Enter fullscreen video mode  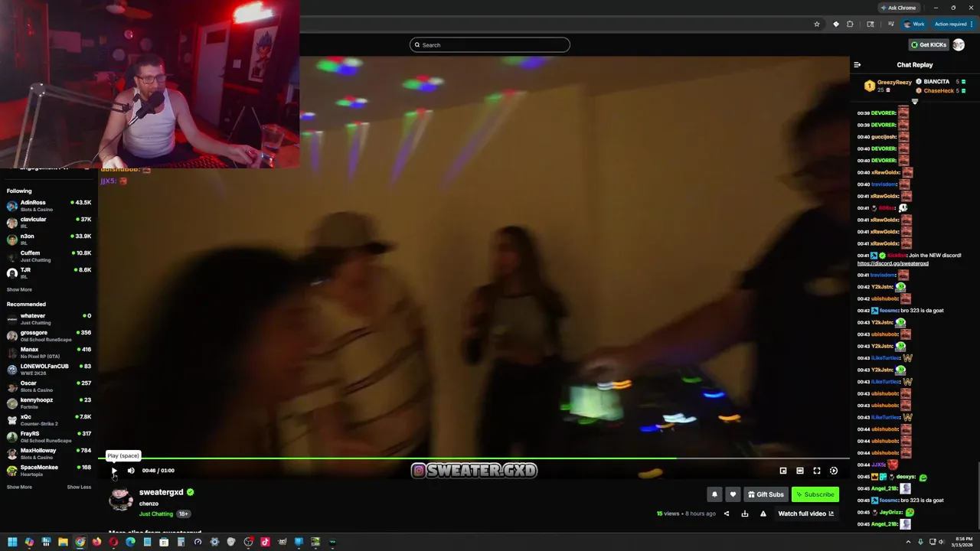(817, 471)
